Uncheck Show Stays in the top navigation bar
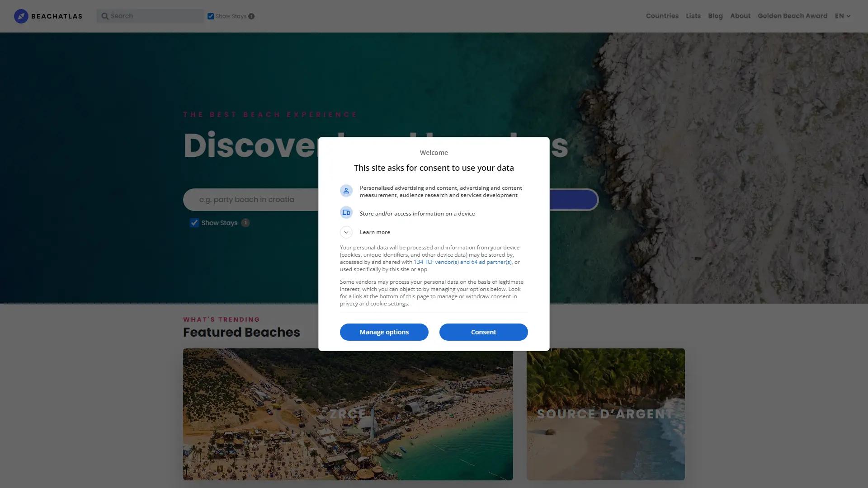Viewport: 868px width, 488px height. click(210, 15)
